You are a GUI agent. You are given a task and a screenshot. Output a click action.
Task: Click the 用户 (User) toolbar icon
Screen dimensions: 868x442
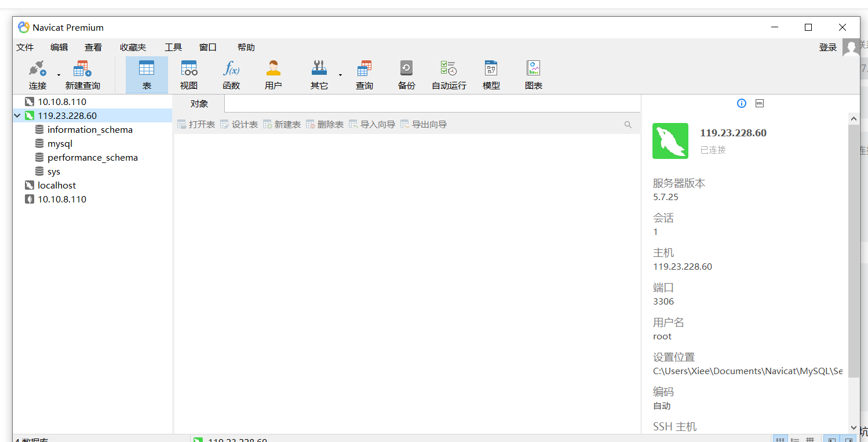click(273, 75)
